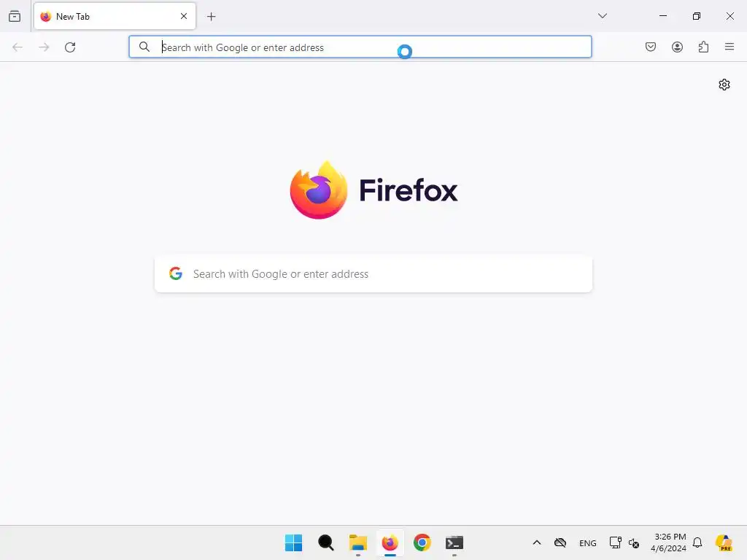Focus the top address bar field
Viewport: 747px width, 560px height.
point(360,47)
